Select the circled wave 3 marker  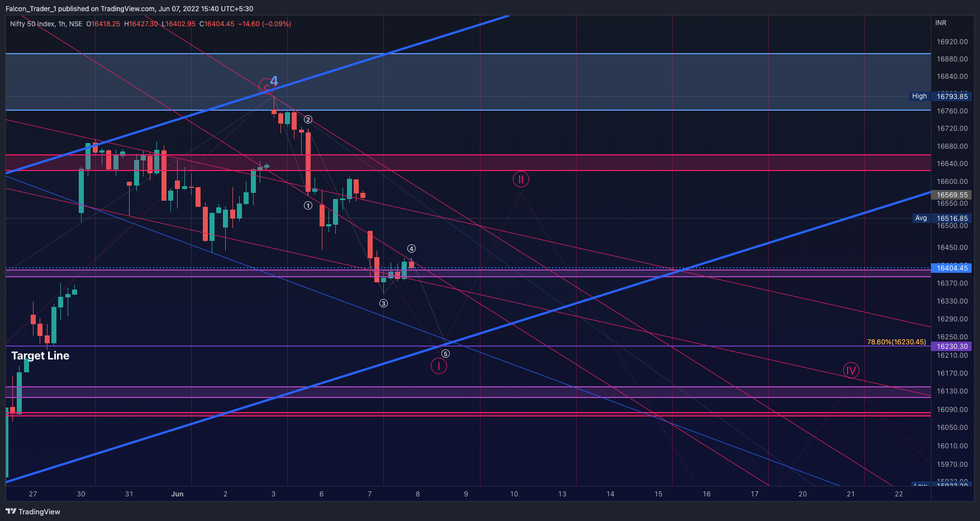point(383,304)
